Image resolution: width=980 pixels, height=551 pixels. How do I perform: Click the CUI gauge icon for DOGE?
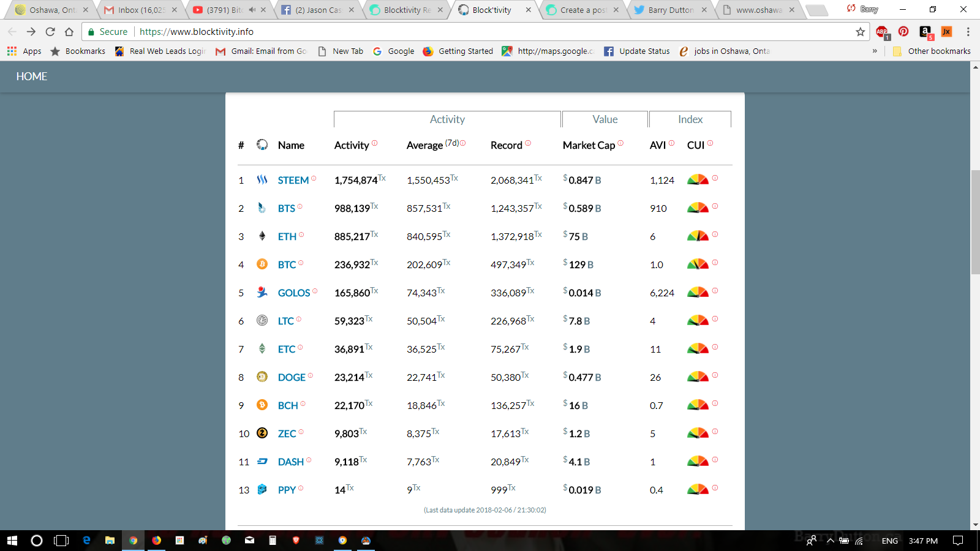click(698, 377)
